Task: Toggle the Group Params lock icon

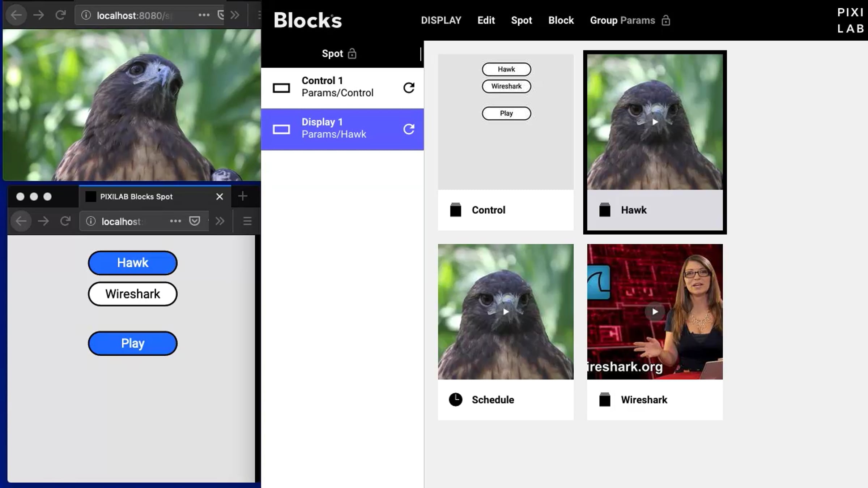Action: (x=666, y=21)
